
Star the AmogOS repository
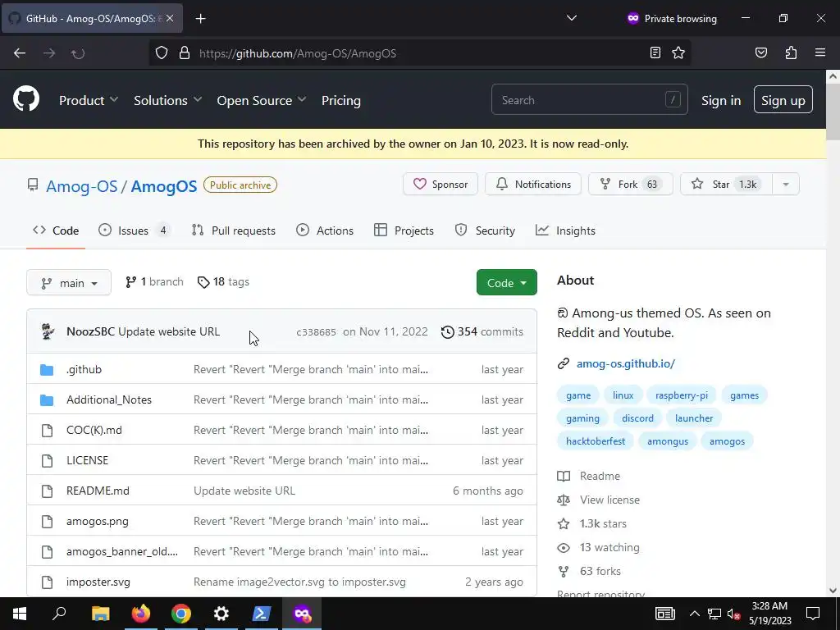[727, 185]
